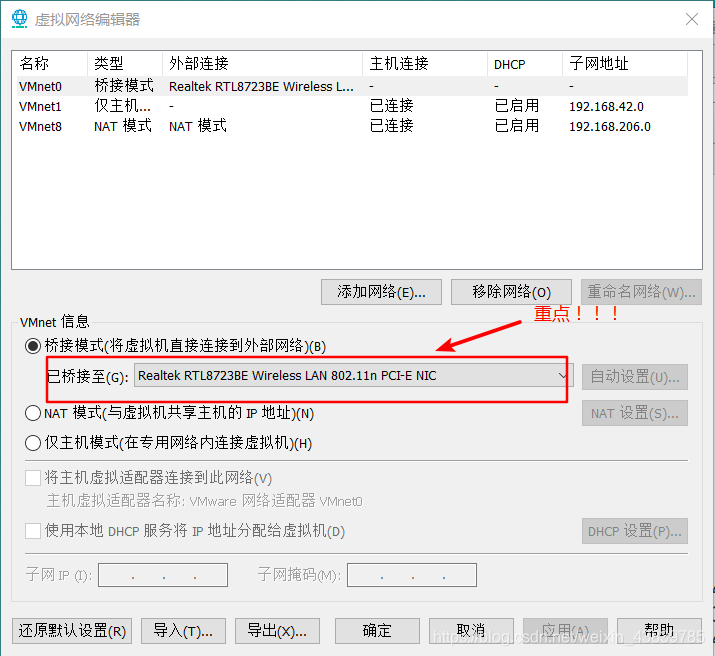The width and height of the screenshot is (715, 656).
Task: Open DHCP 设置(P)... button
Action: pyautogui.click(x=635, y=531)
